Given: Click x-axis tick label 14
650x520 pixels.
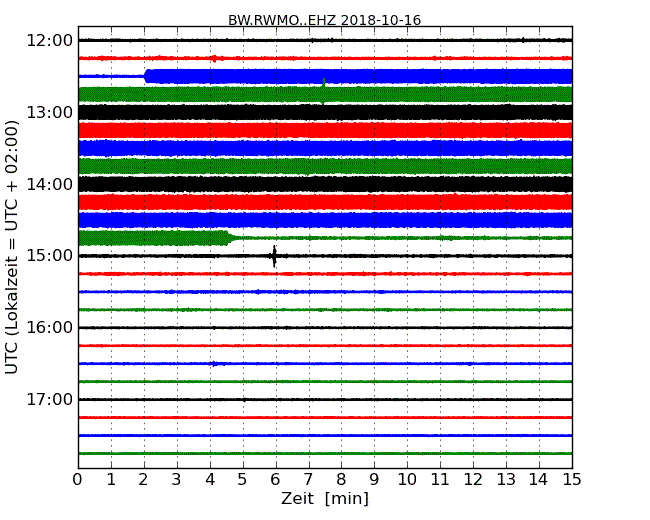Looking at the screenshot, I should 539,480.
